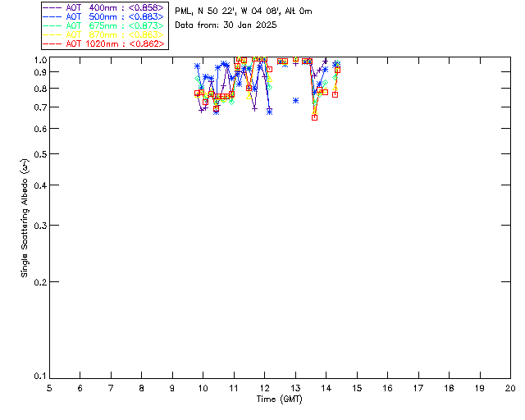Select the AOT 870nm yellow legend entry
Image resolution: width=525 pixels, height=420 pixels.
point(103,34)
